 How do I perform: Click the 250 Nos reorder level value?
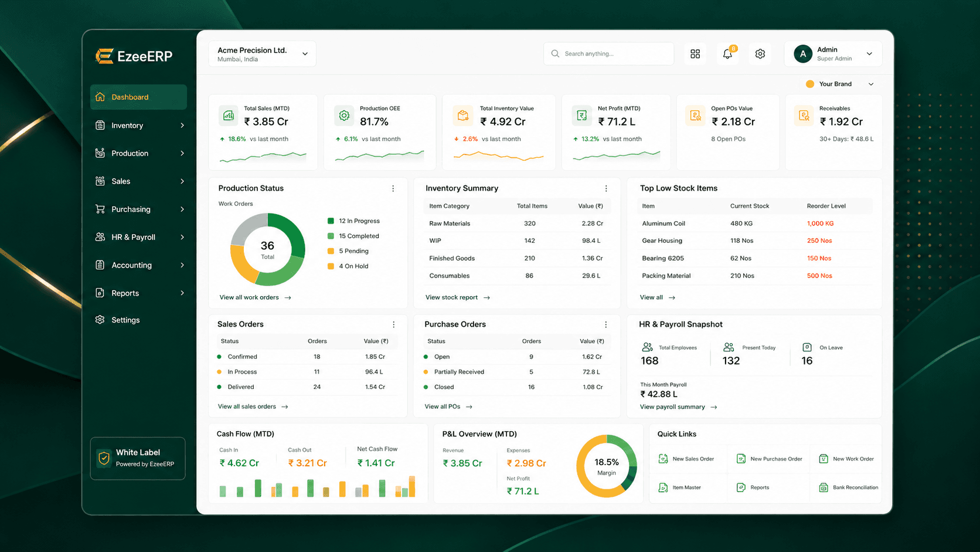(x=819, y=241)
